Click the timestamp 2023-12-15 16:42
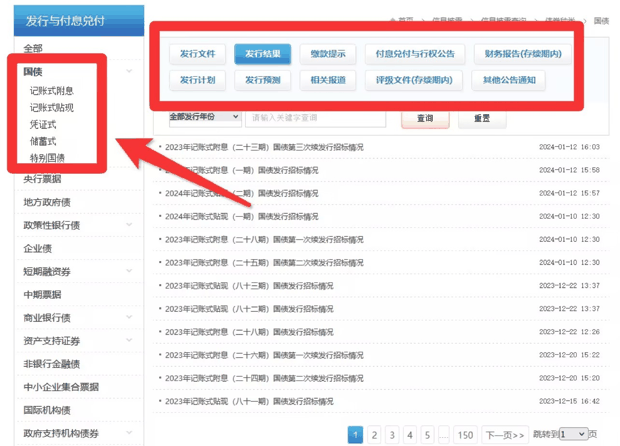The height and width of the screenshot is (446, 620). (569, 401)
